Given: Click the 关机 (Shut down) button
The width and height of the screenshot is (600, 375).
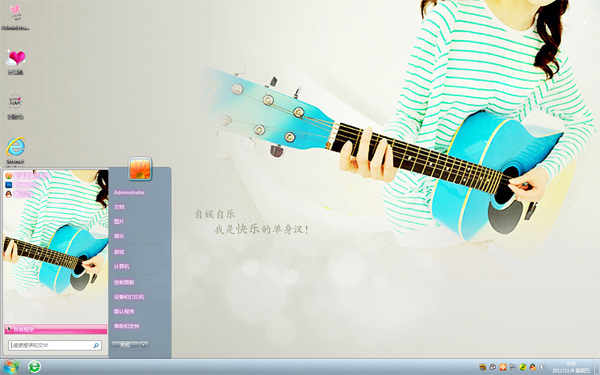Looking at the screenshot, I should 125,345.
